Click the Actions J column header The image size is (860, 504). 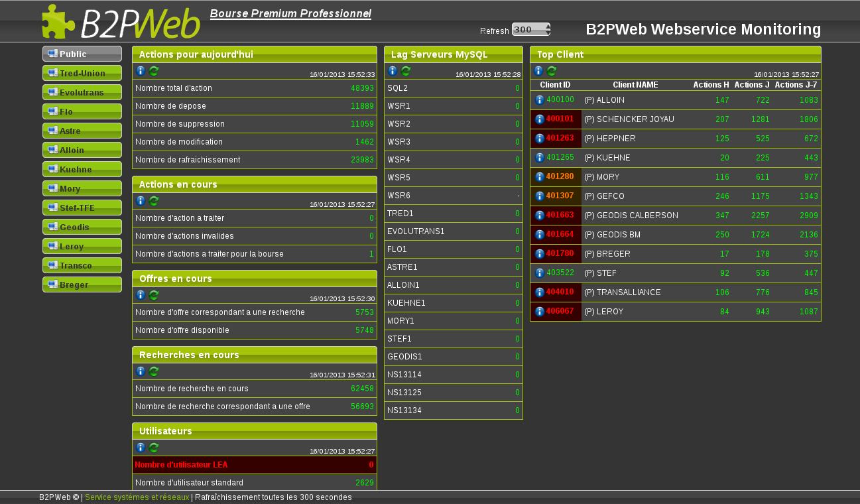tap(752, 85)
